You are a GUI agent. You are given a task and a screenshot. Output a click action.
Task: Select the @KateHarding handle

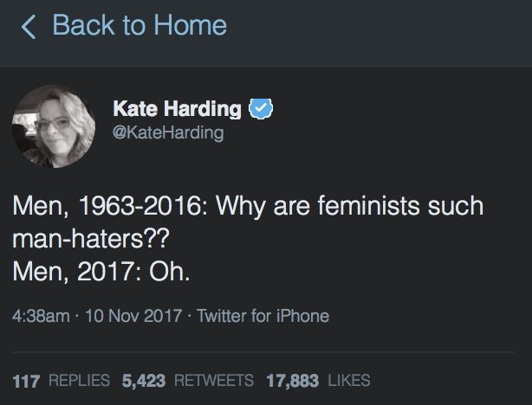click(x=168, y=132)
